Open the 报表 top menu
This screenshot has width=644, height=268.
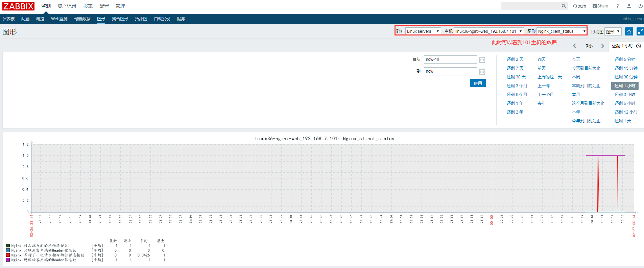pos(88,6)
